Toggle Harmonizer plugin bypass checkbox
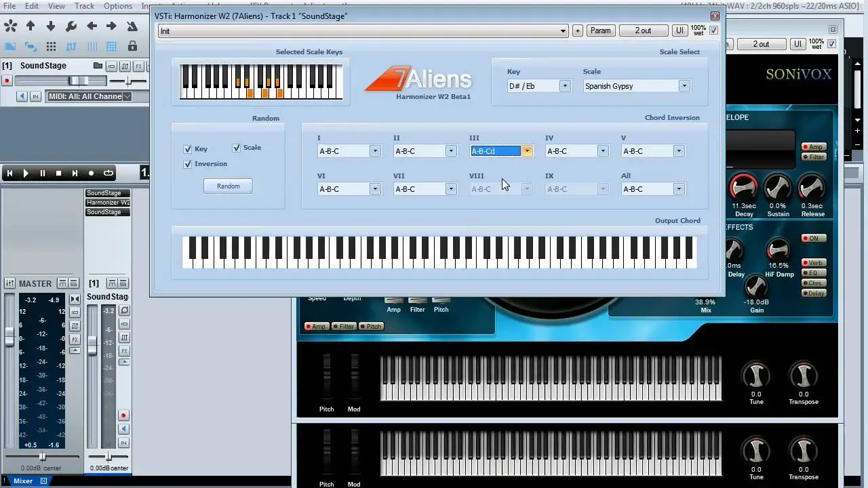Viewport: 868px width, 488px height. [x=713, y=30]
